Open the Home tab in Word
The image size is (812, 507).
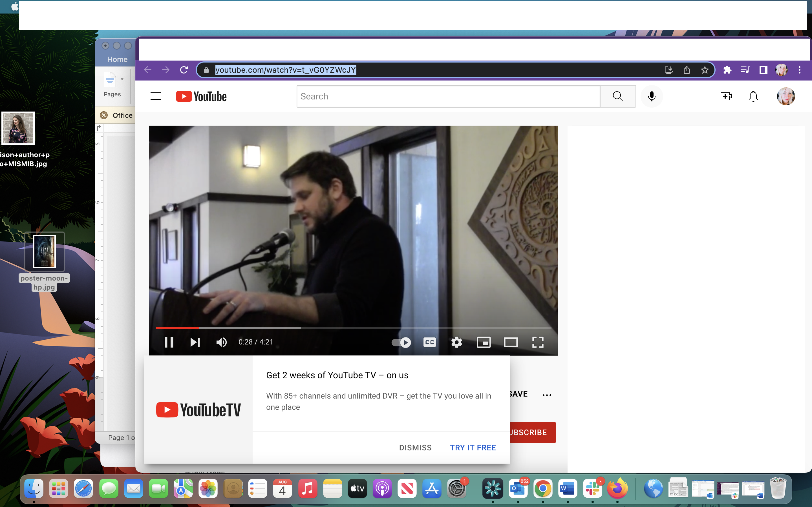coord(117,59)
